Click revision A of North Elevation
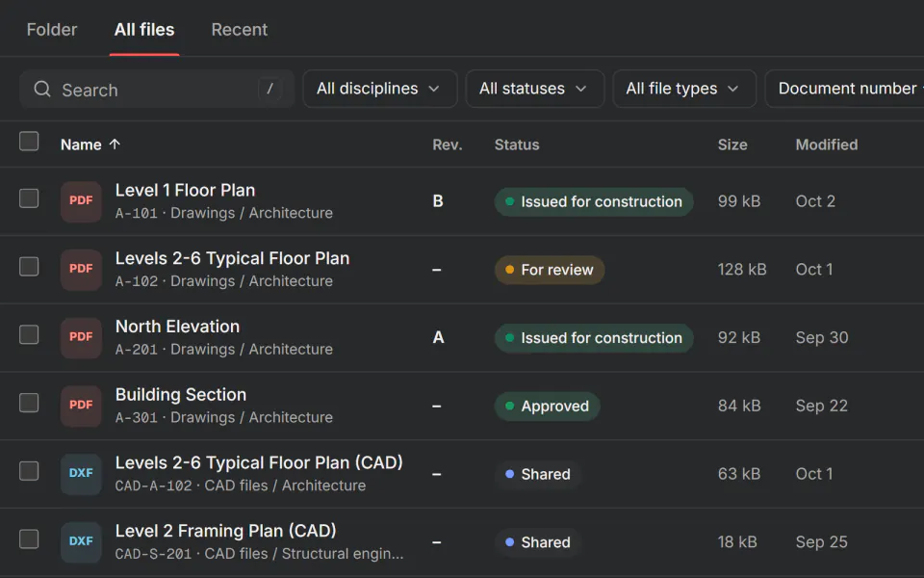 pyautogui.click(x=439, y=337)
